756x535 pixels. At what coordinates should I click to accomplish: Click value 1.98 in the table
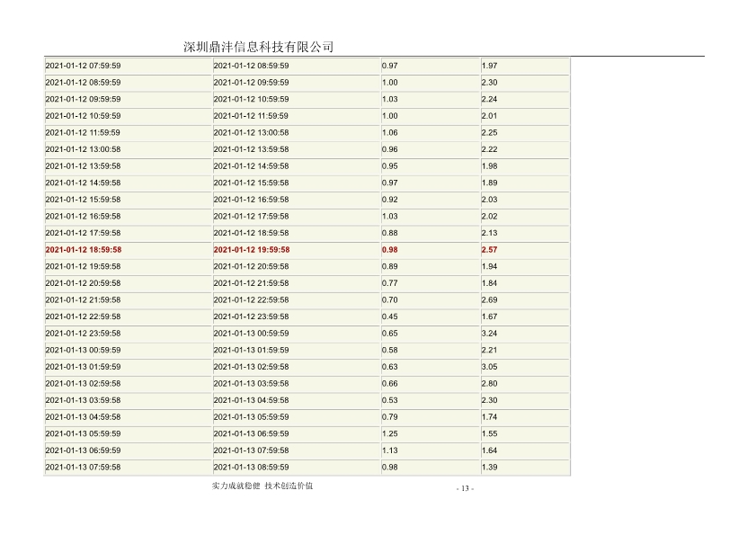click(489, 166)
